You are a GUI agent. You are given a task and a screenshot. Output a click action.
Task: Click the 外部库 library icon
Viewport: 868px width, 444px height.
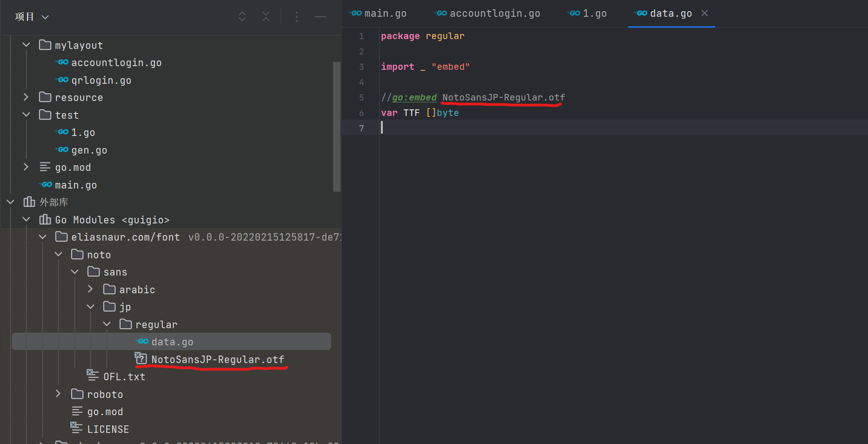point(29,202)
